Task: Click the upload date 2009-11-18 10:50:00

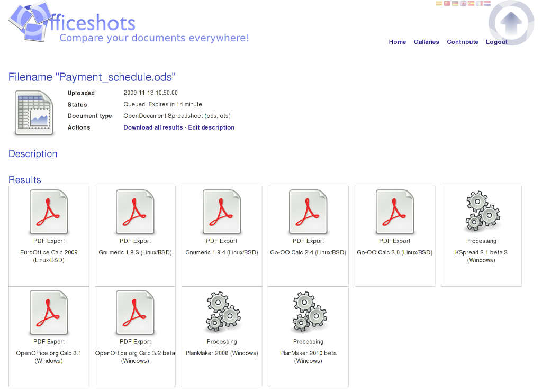Action: (x=150, y=93)
